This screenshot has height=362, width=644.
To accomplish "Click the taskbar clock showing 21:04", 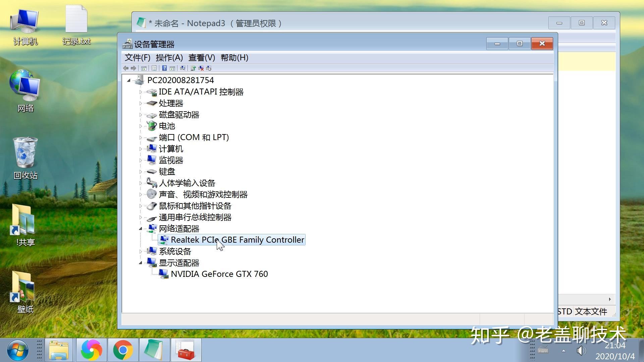I will [x=615, y=346].
